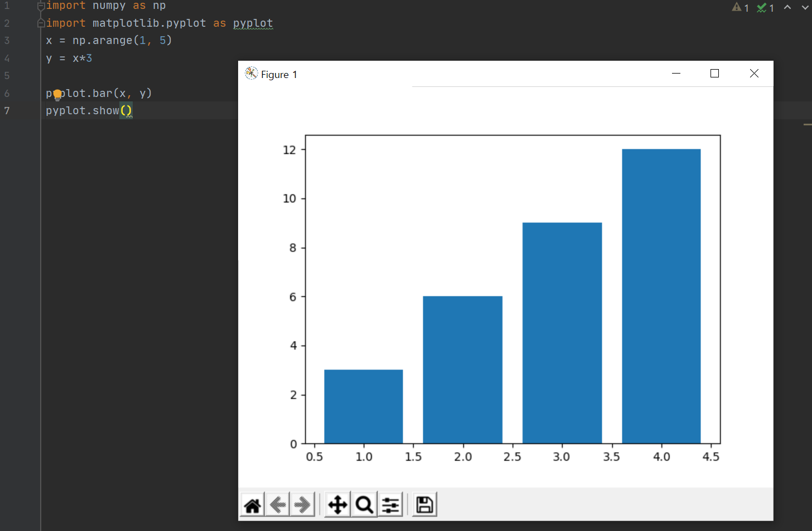This screenshot has width=812, height=531.
Task: Click the orange lightbulb on line 6
Action: (57, 94)
